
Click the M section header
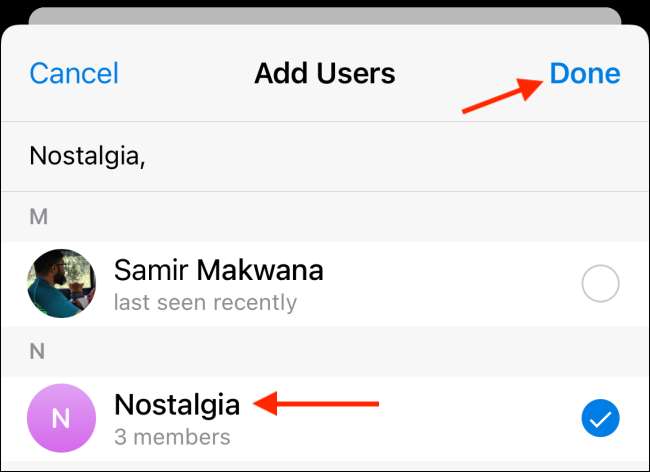[x=38, y=216]
